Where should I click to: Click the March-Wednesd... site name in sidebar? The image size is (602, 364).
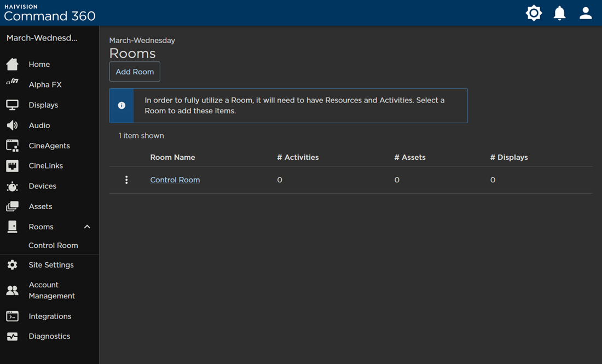point(42,38)
